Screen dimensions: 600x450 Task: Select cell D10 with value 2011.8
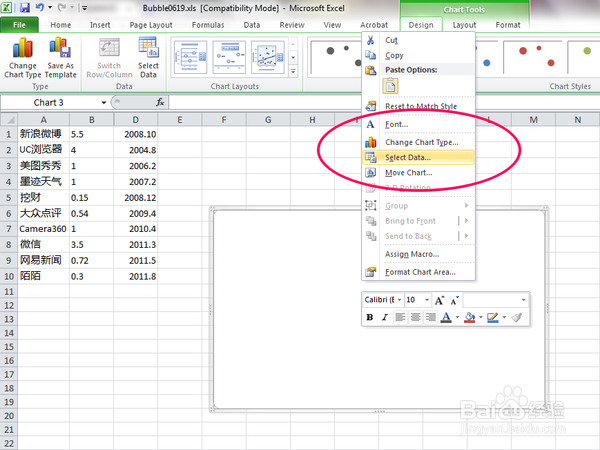(x=135, y=276)
